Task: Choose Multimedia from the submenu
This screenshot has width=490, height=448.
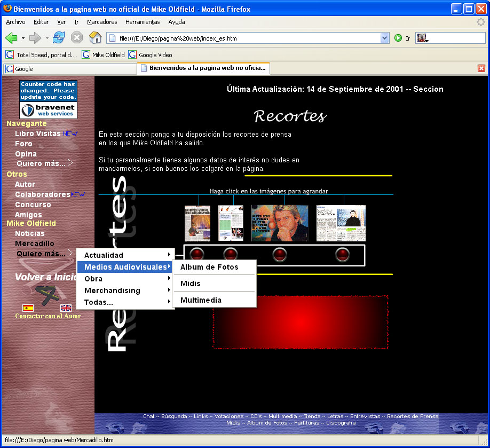Action: [x=215, y=300]
